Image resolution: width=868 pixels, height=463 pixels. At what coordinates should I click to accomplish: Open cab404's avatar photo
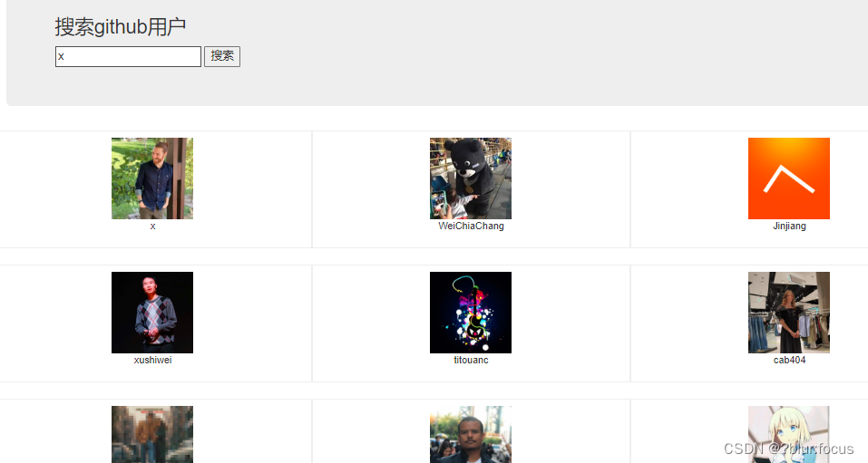pos(789,312)
